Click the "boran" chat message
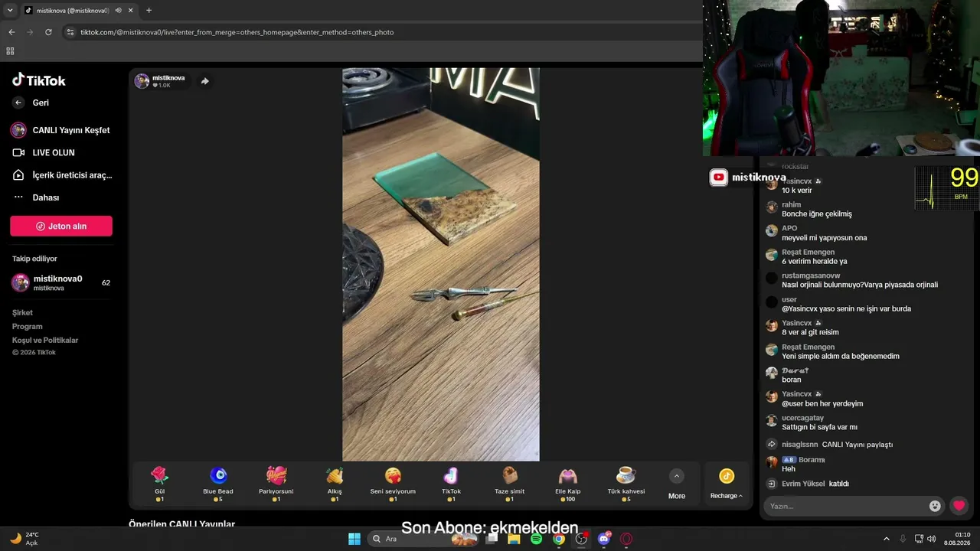Screen dimensions: 980x551 792,380
